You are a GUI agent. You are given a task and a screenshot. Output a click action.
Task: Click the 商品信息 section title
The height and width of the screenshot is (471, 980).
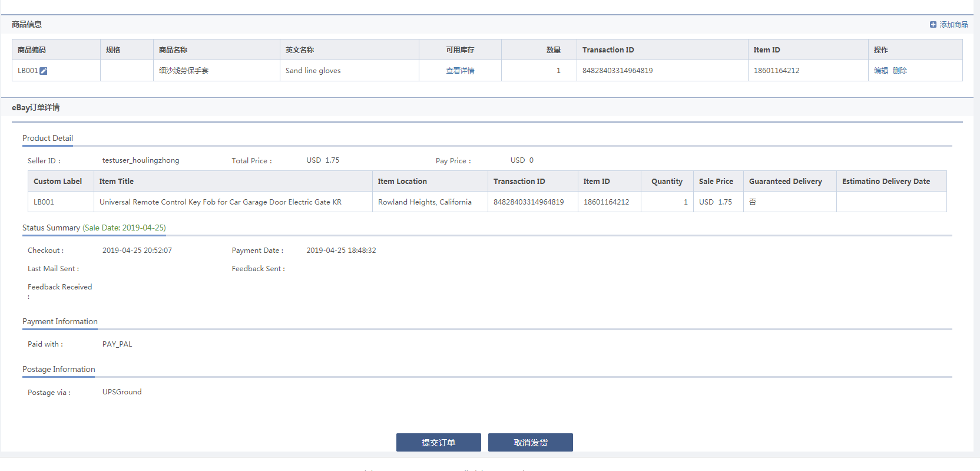pyautogui.click(x=27, y=24)
